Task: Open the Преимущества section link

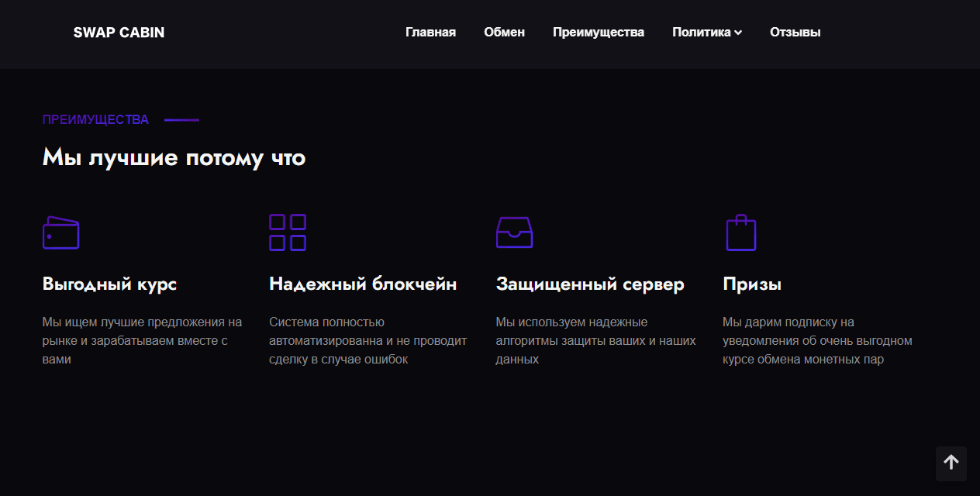Action: pos(598,32)
